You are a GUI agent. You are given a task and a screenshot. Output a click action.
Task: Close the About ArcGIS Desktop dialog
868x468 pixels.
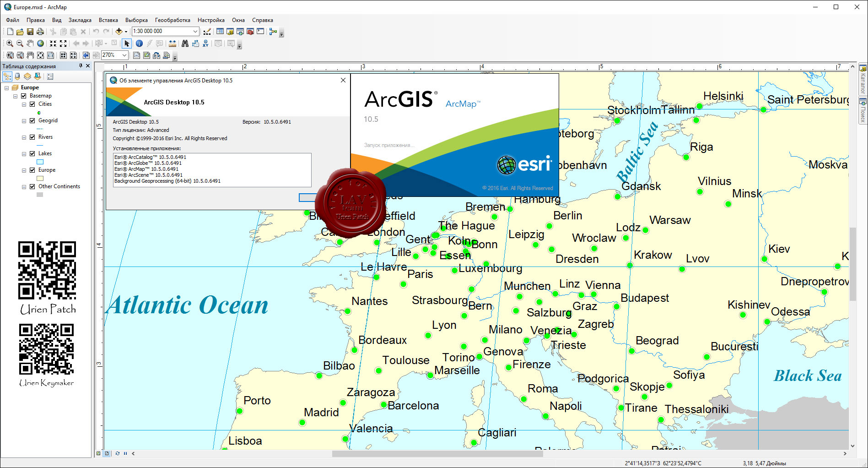343,80
